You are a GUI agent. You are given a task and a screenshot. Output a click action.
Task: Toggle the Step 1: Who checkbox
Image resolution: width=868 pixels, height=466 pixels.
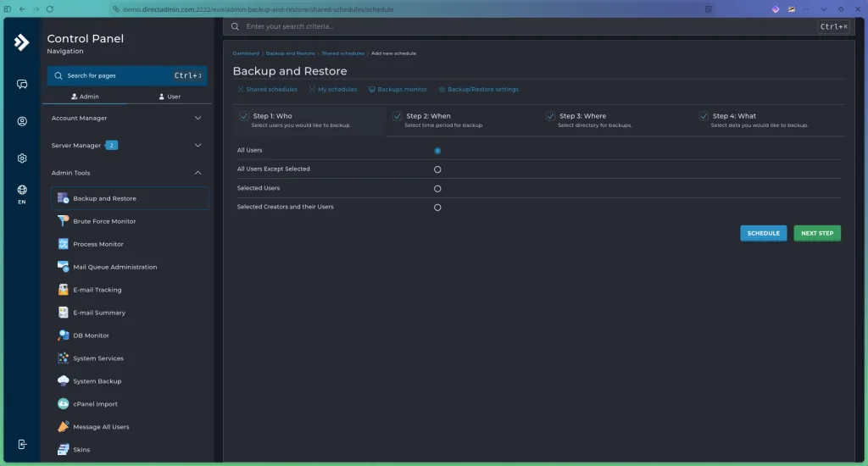click(244, 116)
